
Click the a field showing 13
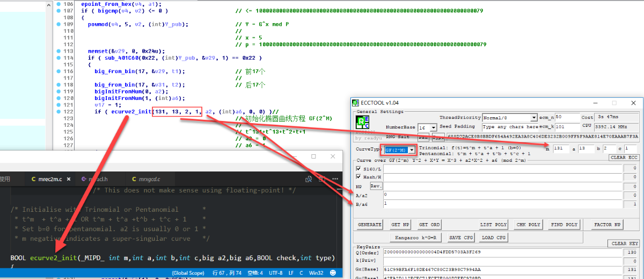587,148
